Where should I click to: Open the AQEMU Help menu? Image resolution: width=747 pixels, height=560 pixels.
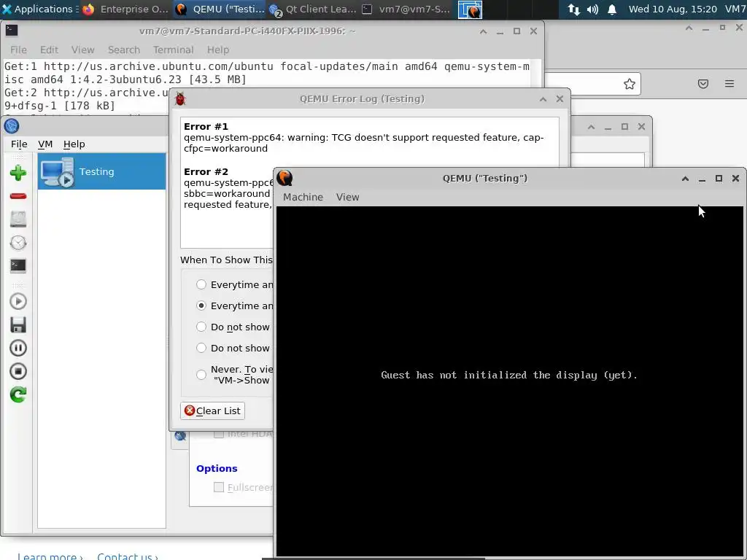click(x=74, y=144)
